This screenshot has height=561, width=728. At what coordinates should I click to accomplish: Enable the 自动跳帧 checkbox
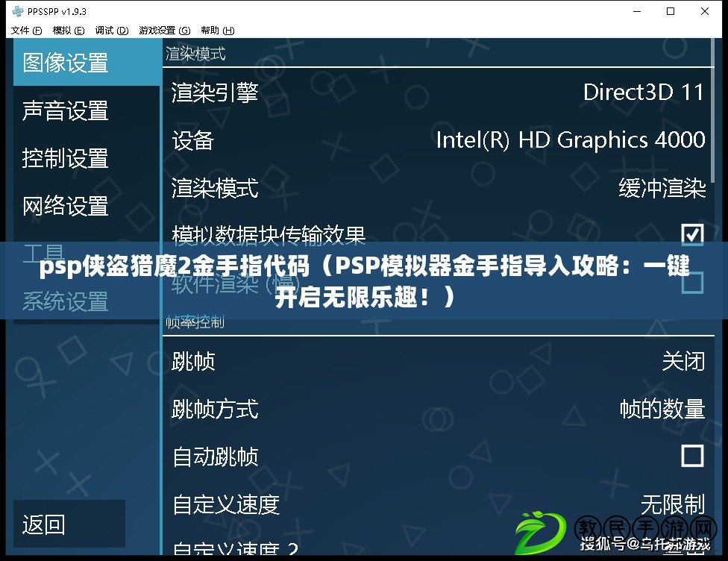(x=692, y=456)
